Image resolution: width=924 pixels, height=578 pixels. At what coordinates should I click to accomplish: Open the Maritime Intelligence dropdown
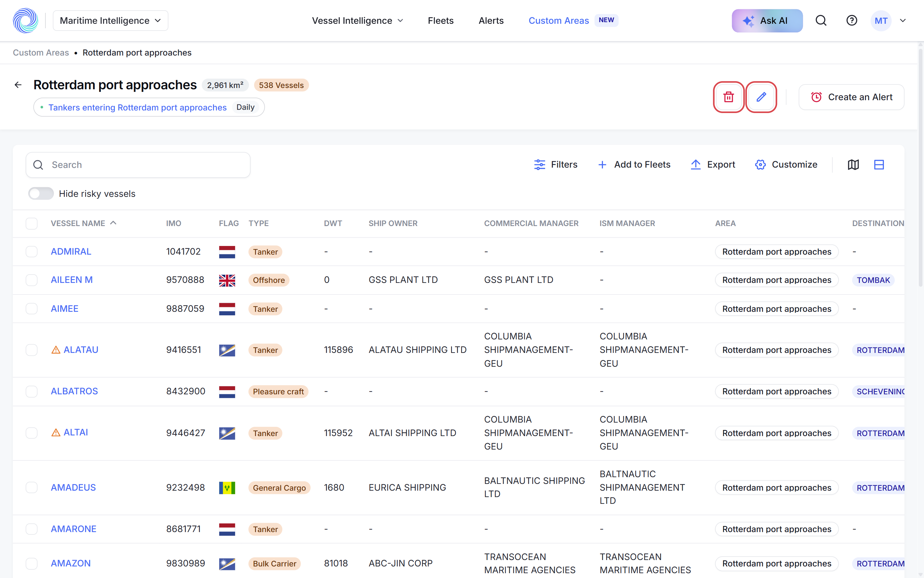110,21
